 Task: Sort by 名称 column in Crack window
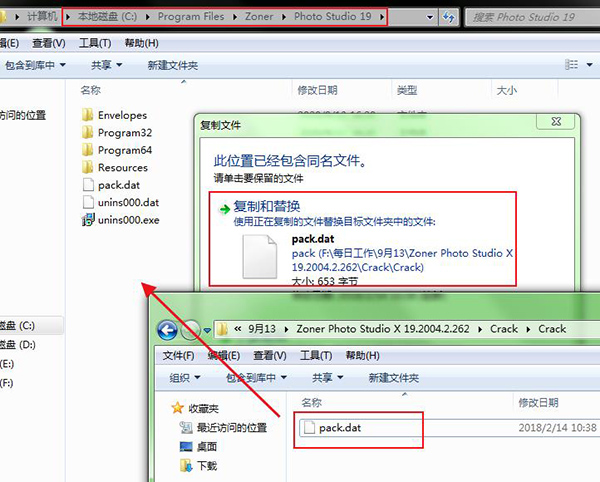[x=311, y=402]
